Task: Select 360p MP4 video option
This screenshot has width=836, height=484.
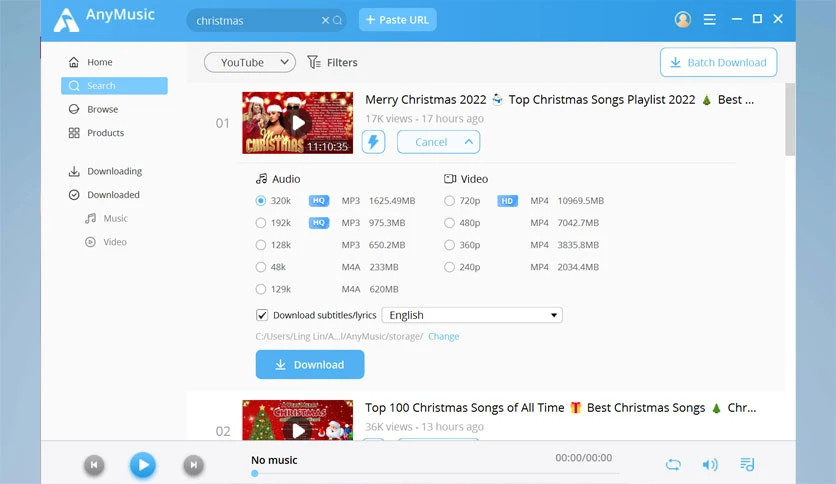Action: click(x=449, y=245)
